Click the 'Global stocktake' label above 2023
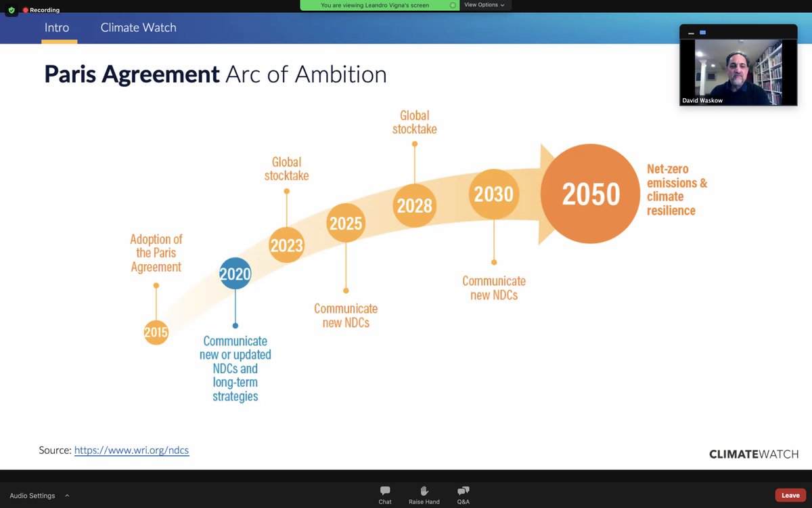The image size is (812, 508). pos(286,169)
